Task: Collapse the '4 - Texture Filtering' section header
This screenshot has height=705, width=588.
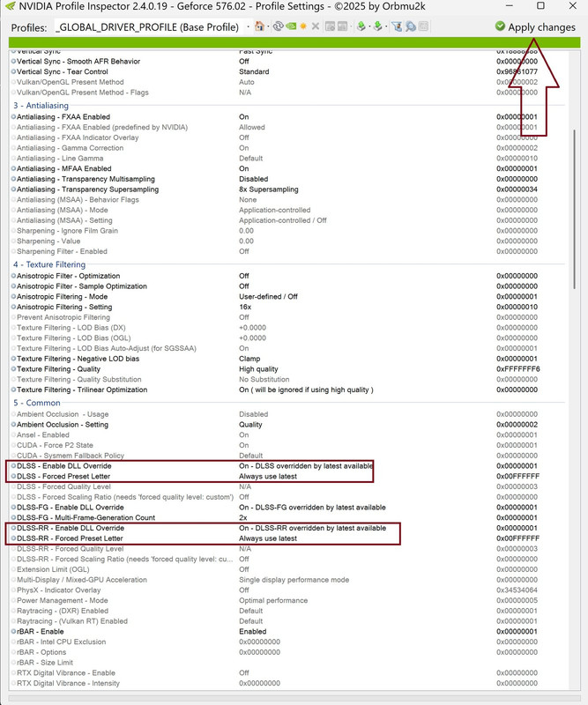Action: point(49,265)
